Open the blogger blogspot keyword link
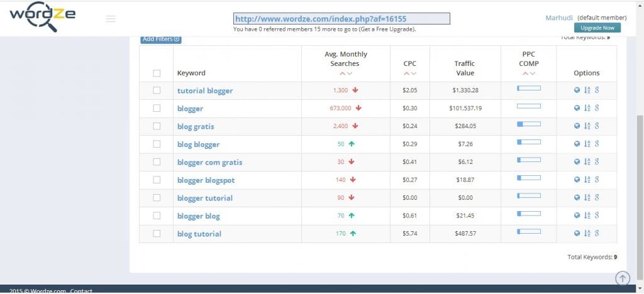The width and height of the screenshot is (644, 294). pos(206,180)
